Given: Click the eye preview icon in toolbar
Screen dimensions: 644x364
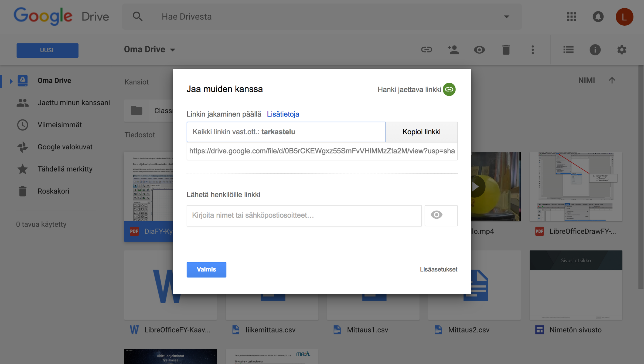Looking at the screenshot, I should [x=479, y=50].
